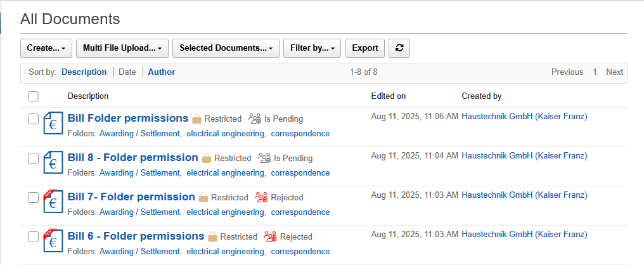Click the Is Pending icon for Bill 8
This screenshot has height=265, width=644.
264,158
